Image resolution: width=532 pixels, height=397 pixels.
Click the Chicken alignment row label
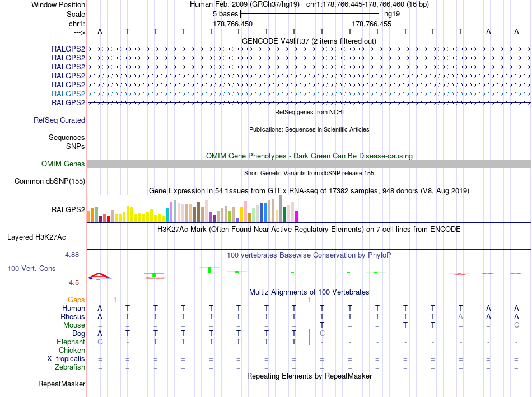pyautogui.click(x=72, y=350)
